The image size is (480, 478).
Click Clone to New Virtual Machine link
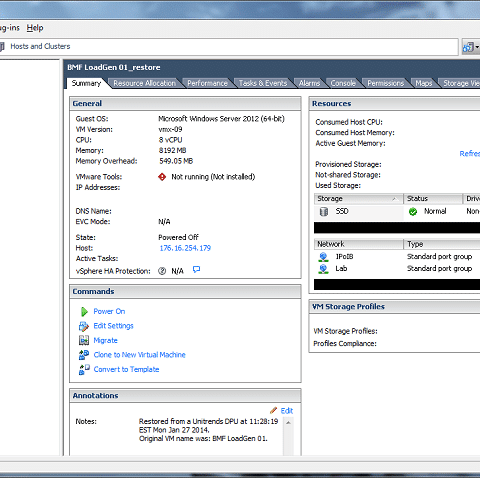point(139,355)
